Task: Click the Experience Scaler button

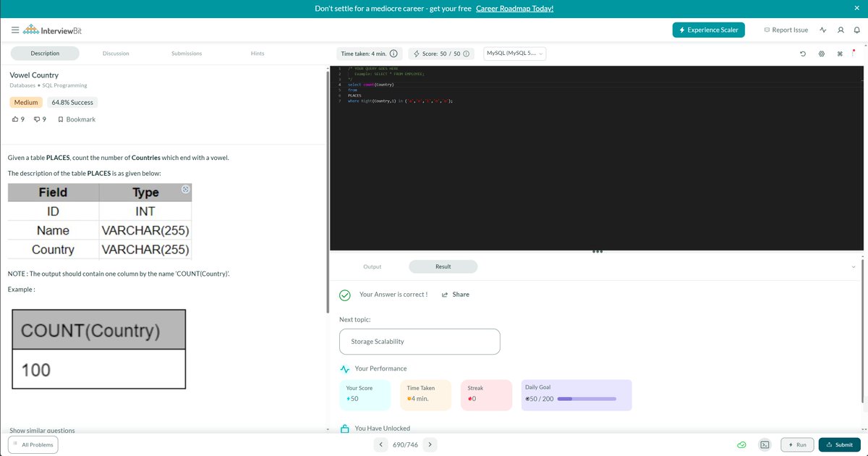Action: tap(708, 30)
